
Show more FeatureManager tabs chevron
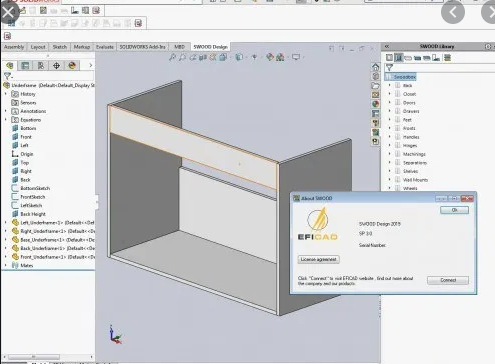point(91,65)
